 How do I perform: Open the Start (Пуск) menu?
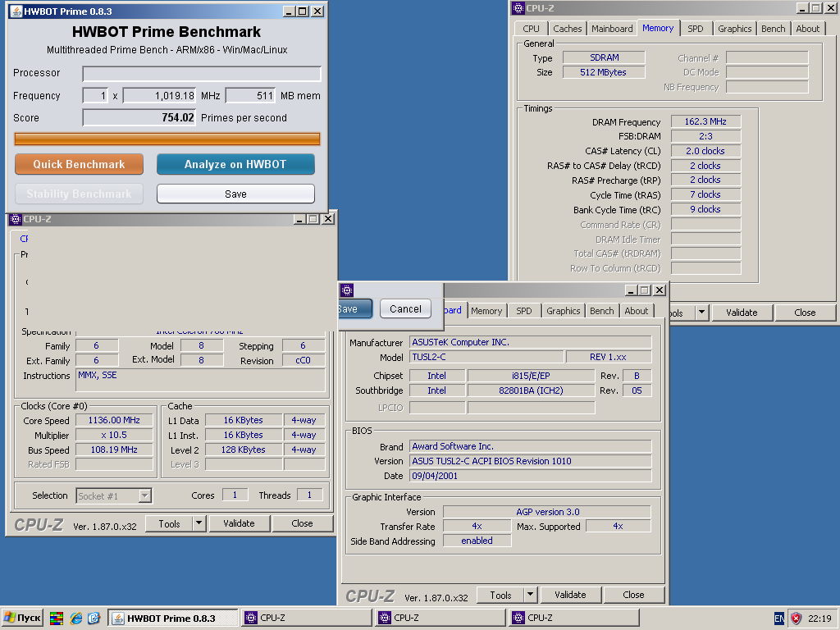pyautogui.click(x=22, y=619)
